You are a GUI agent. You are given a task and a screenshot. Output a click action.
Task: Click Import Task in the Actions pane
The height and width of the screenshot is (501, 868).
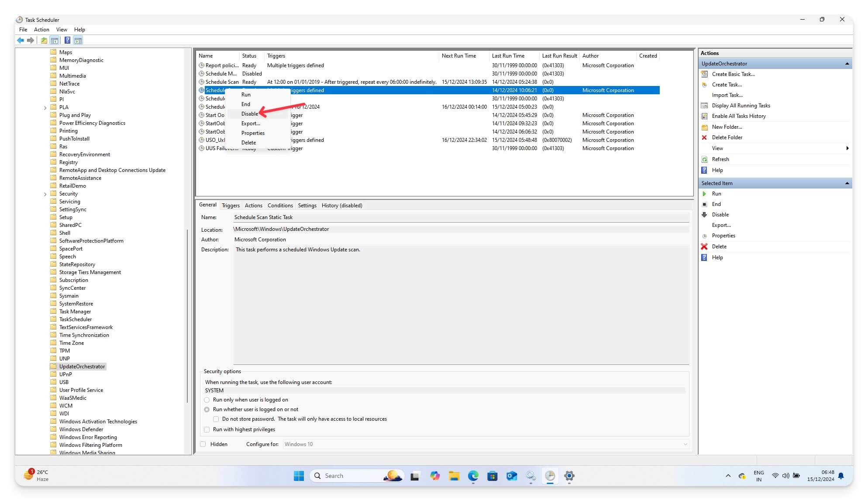[x=727, y=95]
